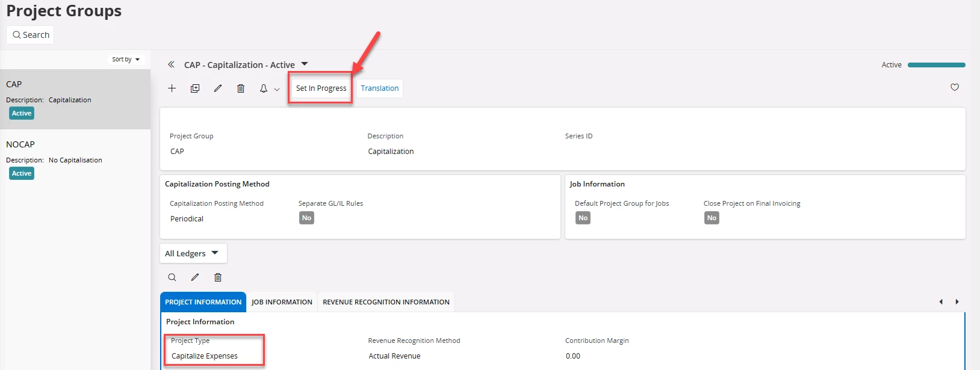Mark as favorite with heart icon
The width and height of the screenshot is (980, 370).
[x=955, y=87]
